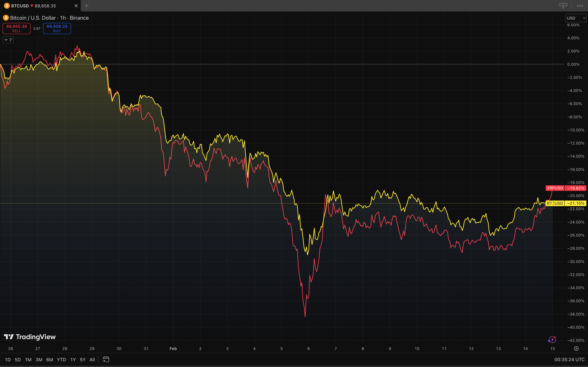588x367 pixels.
Task: Expand the collapsed indicators legend showing 7
Action: (x=8, y=40)
